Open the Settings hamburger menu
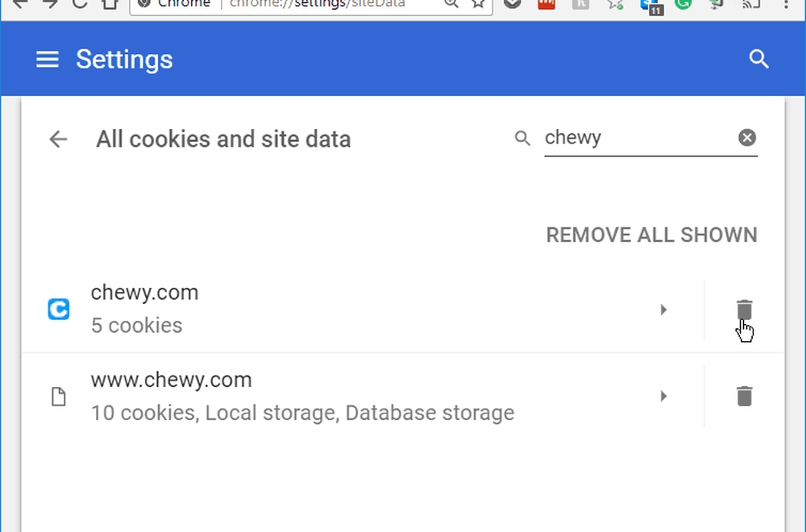Screen dimensions: 806x532 click(47, 59)
